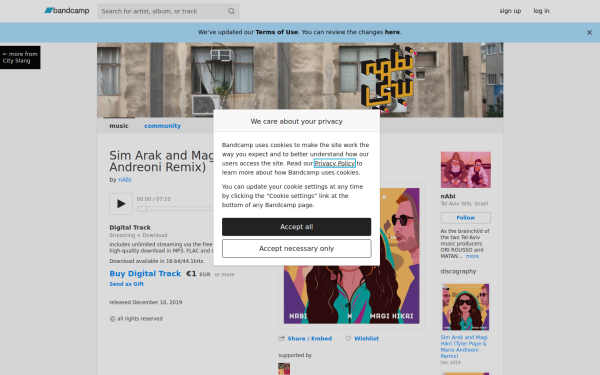Open the sign up link
The height and width of the screenshot is (375, 600).
[510, 11]
